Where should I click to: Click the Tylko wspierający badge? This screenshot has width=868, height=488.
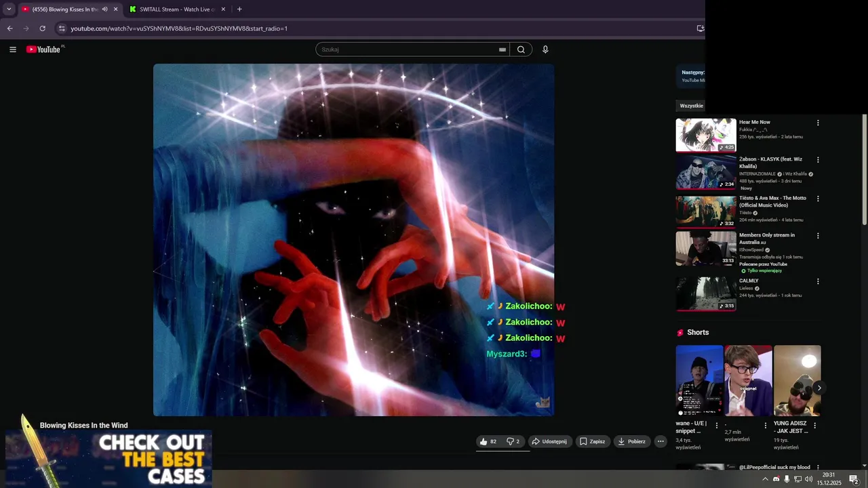pos(762,271)
